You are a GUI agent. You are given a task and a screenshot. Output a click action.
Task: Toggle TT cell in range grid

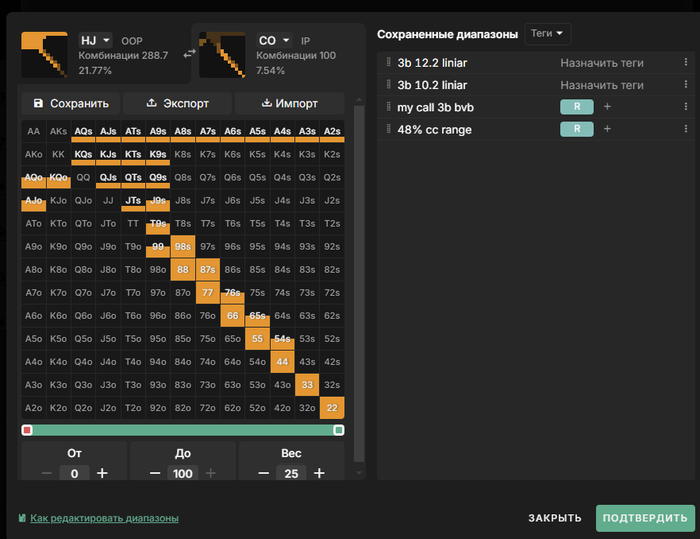pyautogui.click(x=133, y=223)
